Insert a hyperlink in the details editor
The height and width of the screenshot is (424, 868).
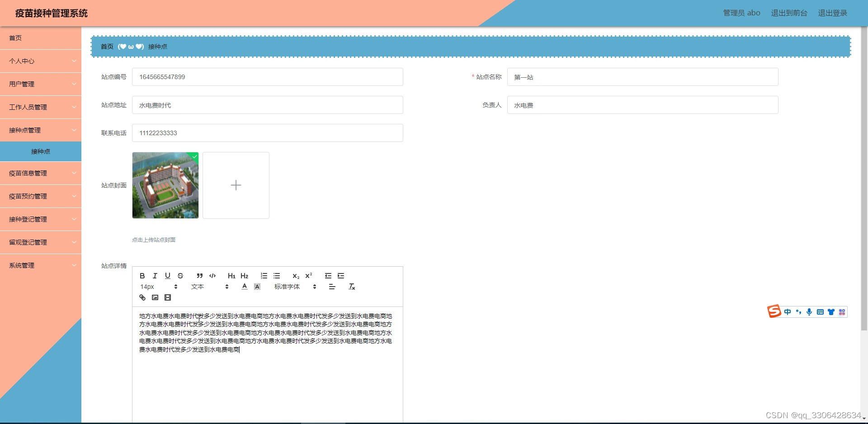point(142,297)
